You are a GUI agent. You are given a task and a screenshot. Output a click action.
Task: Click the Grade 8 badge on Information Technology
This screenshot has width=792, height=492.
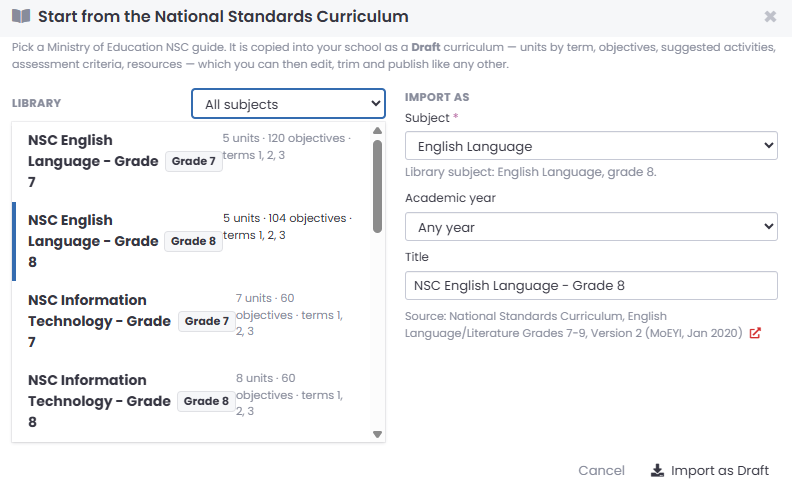click(206, 401)
